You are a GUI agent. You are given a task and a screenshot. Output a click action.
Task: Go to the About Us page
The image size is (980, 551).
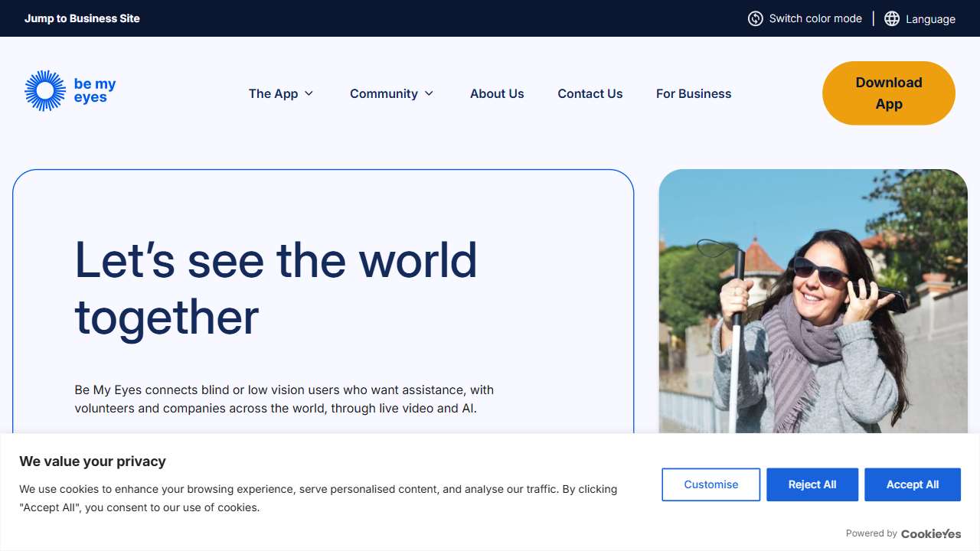pos(497,93)
